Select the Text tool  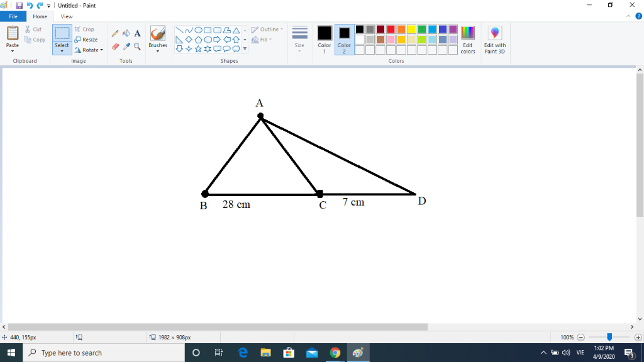click(138, 34)
